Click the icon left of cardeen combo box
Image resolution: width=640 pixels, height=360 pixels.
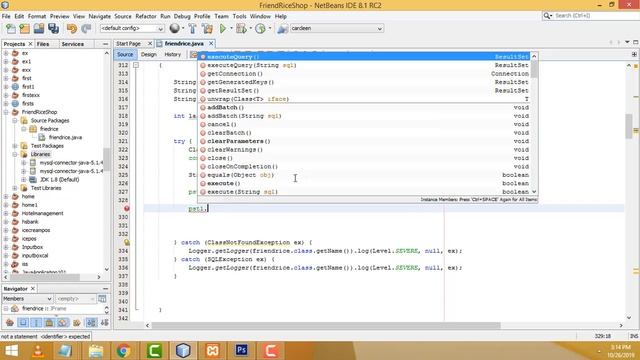point(282,29)
